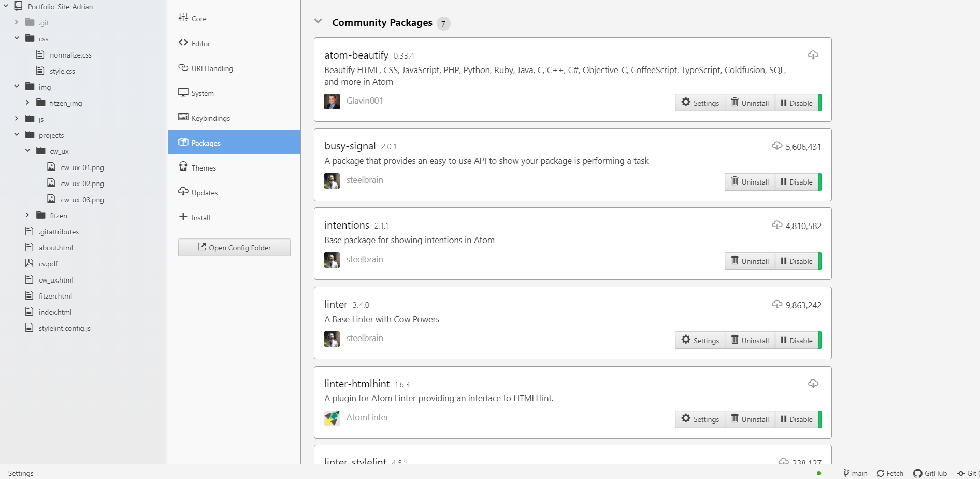Viewport: 980px width, 479px height.
Task: Open the AtomLinter author link
Action: 367,417
